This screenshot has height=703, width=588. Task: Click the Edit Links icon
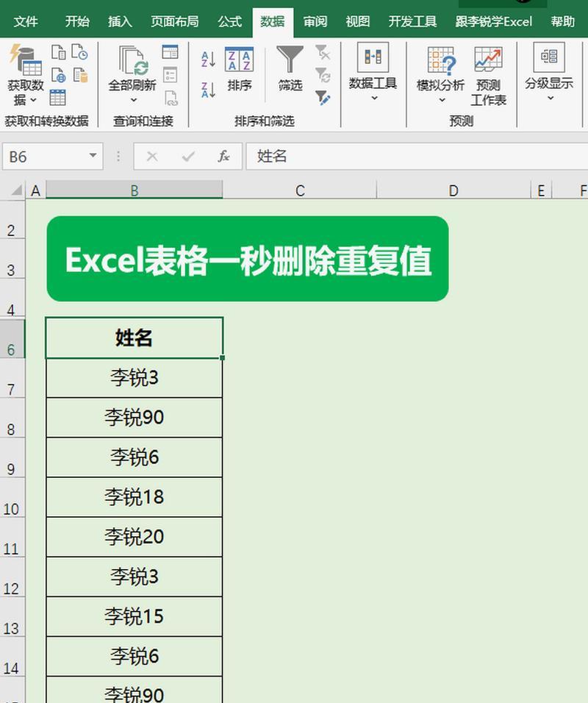tap(171, 98)
